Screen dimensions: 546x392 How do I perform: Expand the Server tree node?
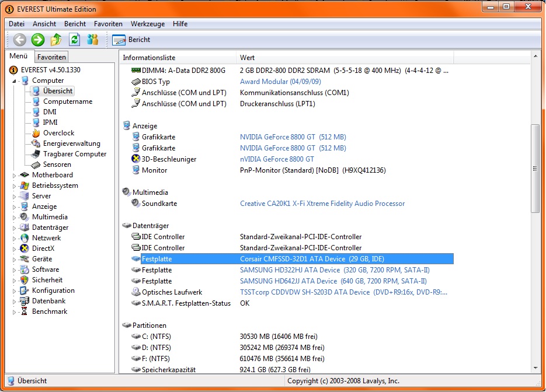pyautogui.click(x=14, y=197)
